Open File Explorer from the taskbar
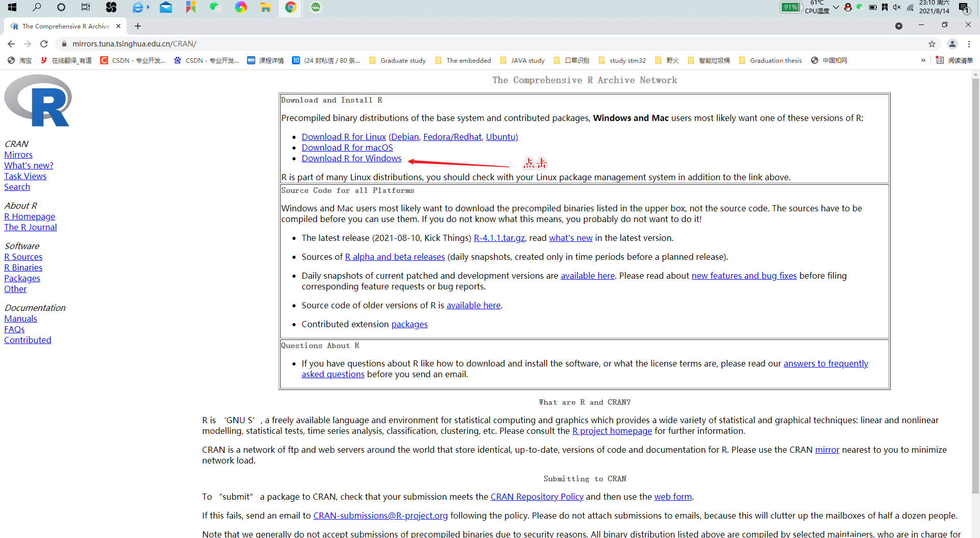The image size is (980, 538). tap(265, 7)
